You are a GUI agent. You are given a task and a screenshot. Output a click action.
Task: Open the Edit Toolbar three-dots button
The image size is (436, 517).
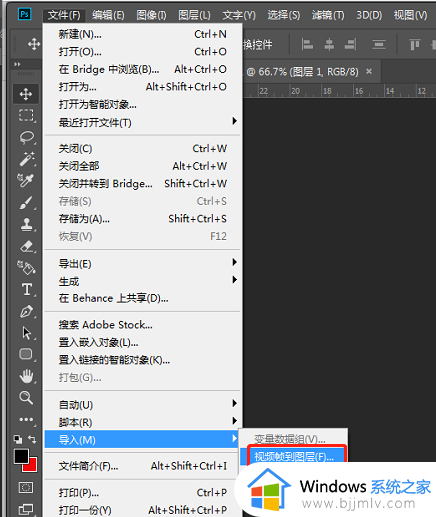click(26, 419)
